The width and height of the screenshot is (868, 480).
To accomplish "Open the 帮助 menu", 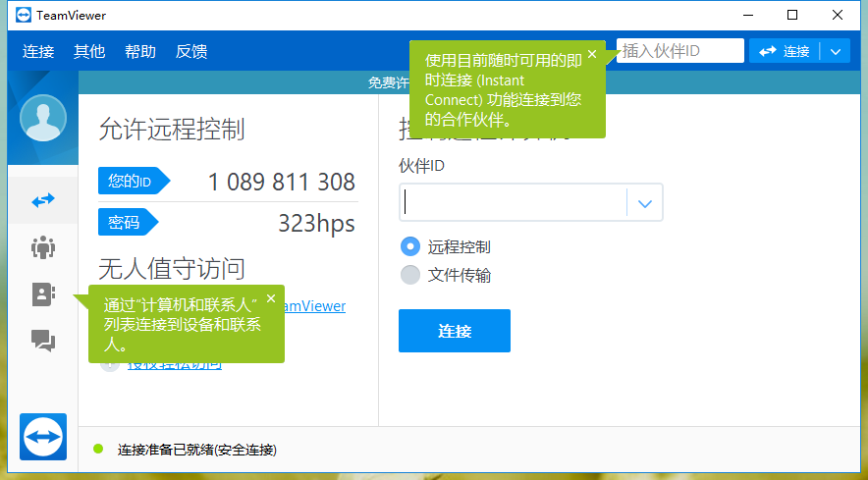I will (140, 51).
